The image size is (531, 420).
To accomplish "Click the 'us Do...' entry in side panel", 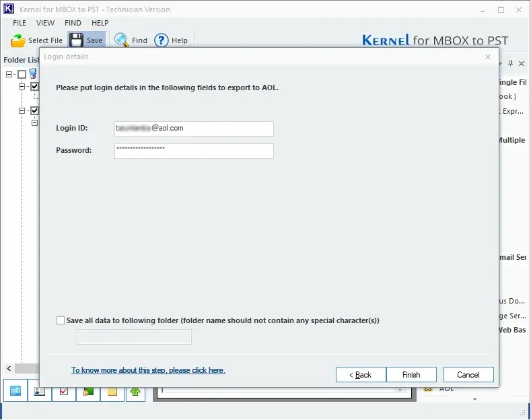I will [x=512, y=301].
